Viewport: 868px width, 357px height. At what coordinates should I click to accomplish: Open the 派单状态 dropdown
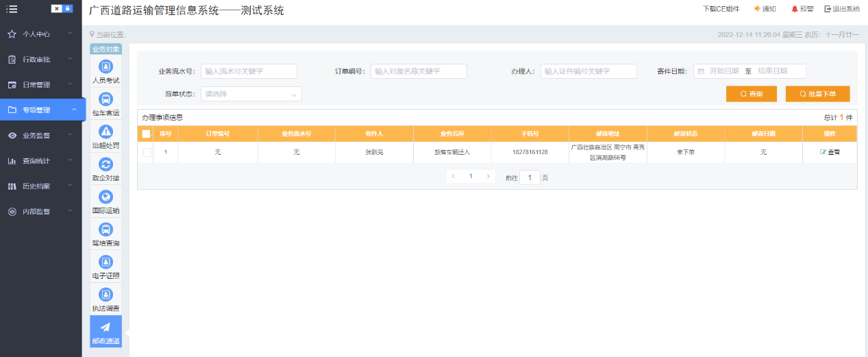[251, 94]
